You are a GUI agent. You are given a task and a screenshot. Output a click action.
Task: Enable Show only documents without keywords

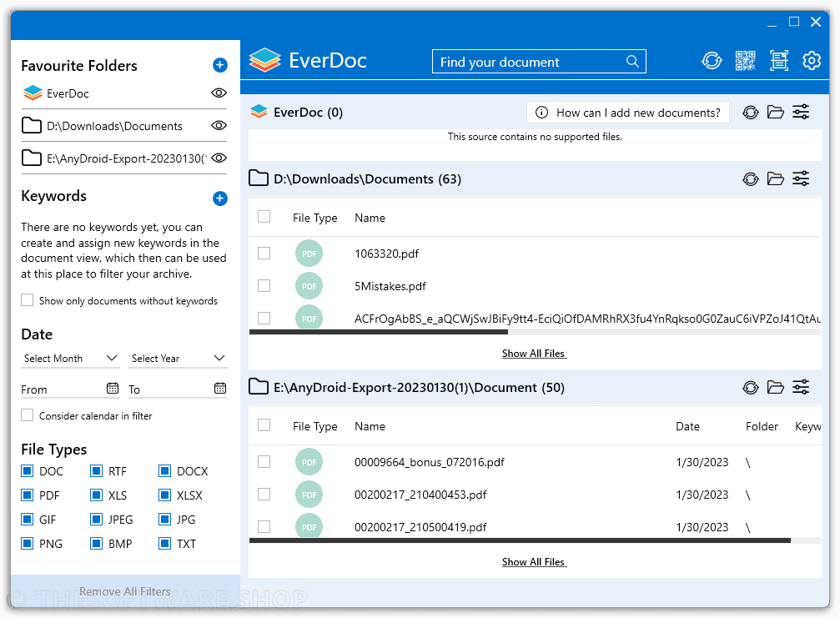point(28,300)
